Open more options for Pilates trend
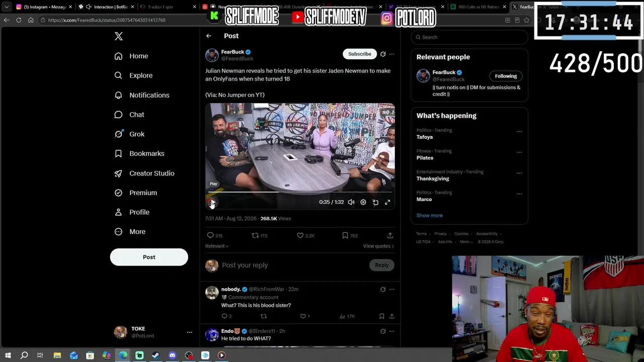 click(519, 152)
